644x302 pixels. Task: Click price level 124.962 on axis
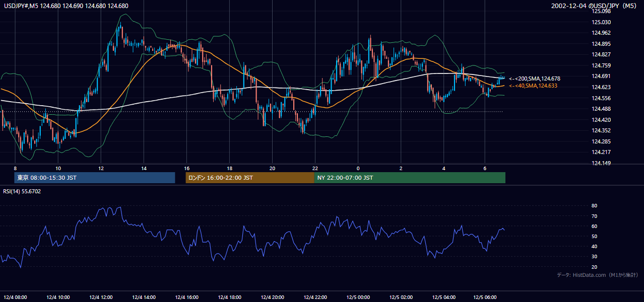coord(601,33)
